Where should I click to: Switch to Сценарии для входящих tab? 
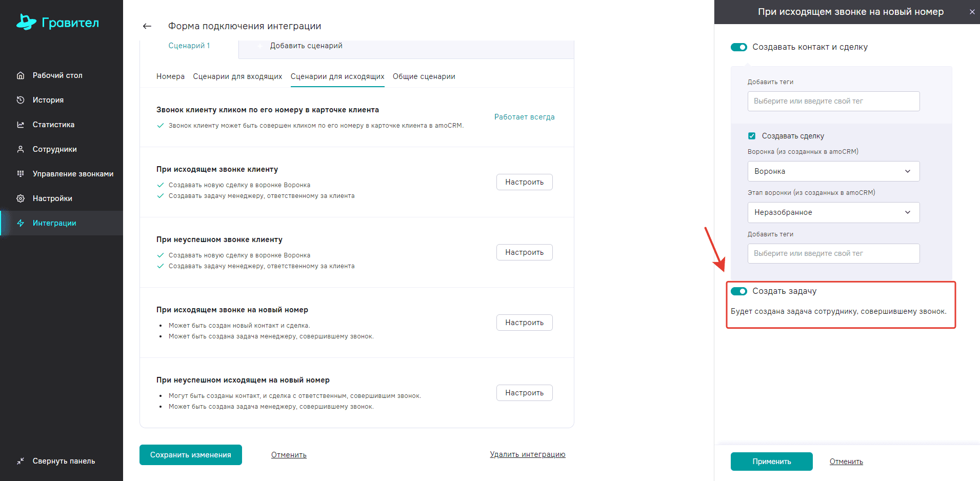pyautogui.click(x=237, y=76)
